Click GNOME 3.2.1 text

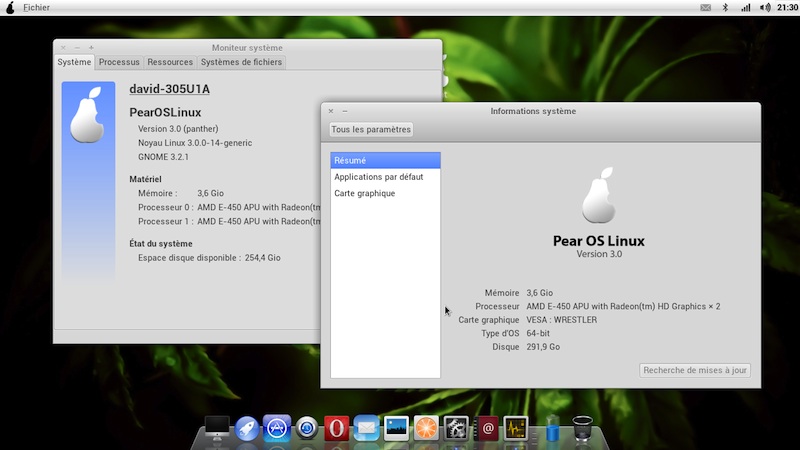coord(163,157)
